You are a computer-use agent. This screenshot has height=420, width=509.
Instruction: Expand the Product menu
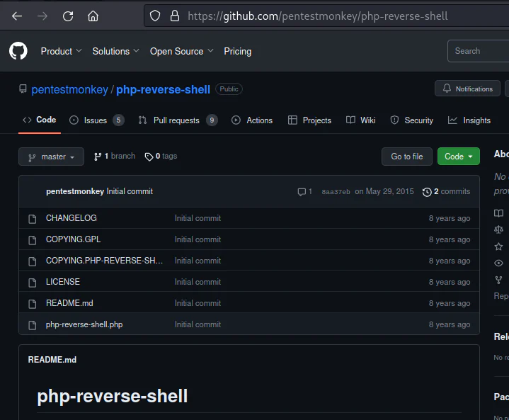click(x=61, y=51)
